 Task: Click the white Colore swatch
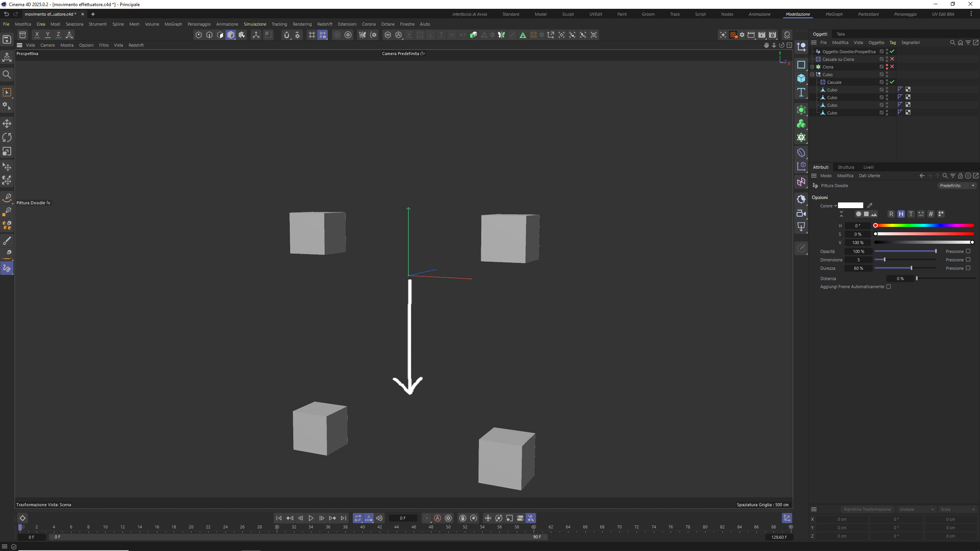click(x=850, y=205)
